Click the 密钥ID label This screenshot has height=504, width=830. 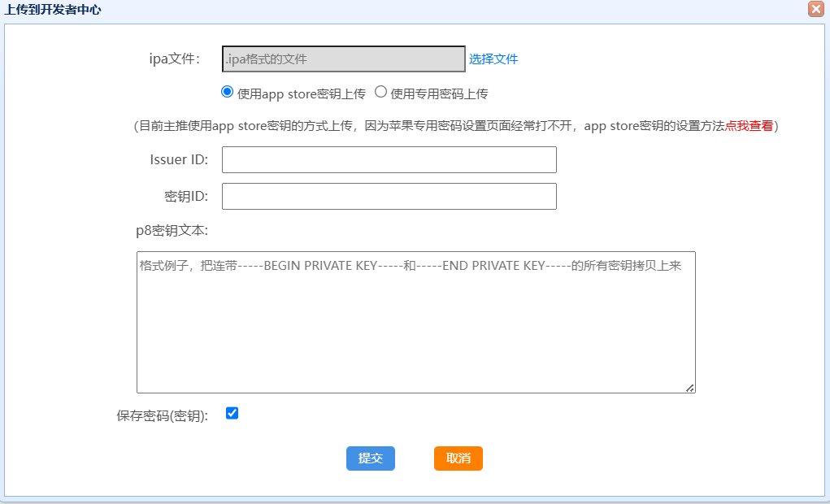pos(186,197)
